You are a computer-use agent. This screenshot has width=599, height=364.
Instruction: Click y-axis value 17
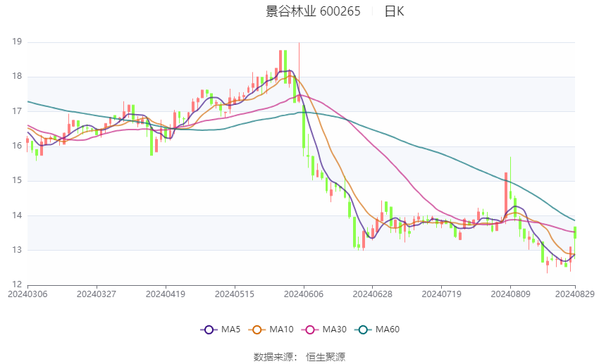pos(17,111)
